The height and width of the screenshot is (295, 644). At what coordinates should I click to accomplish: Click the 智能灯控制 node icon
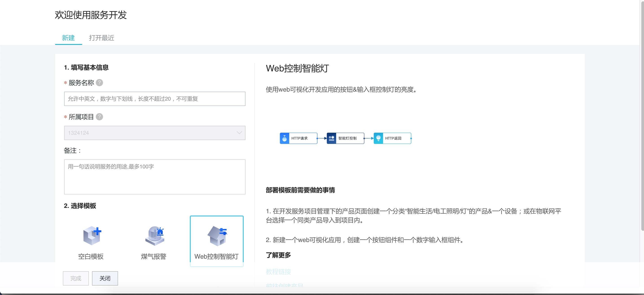pos(331,138)
